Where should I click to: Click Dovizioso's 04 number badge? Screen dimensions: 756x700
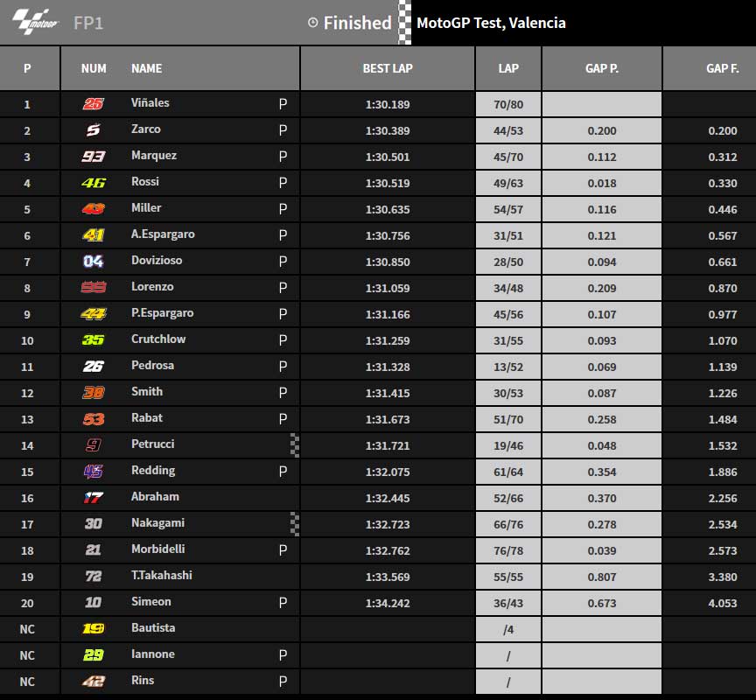tap(93, 262)
